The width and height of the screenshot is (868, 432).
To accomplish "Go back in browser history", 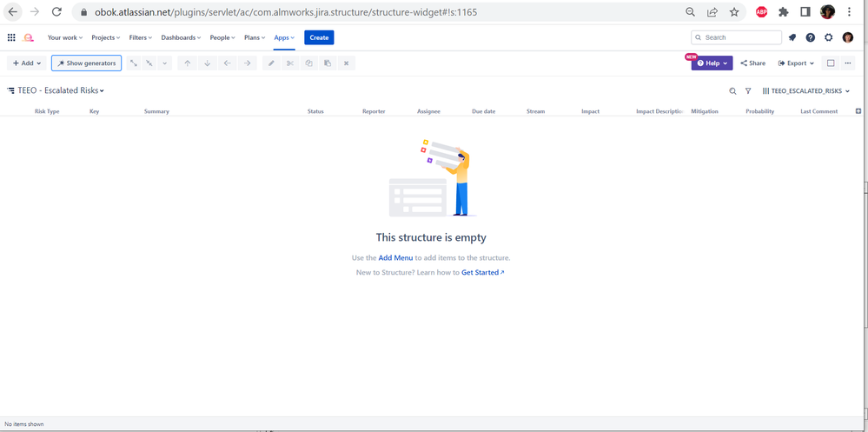I will 13,11.
